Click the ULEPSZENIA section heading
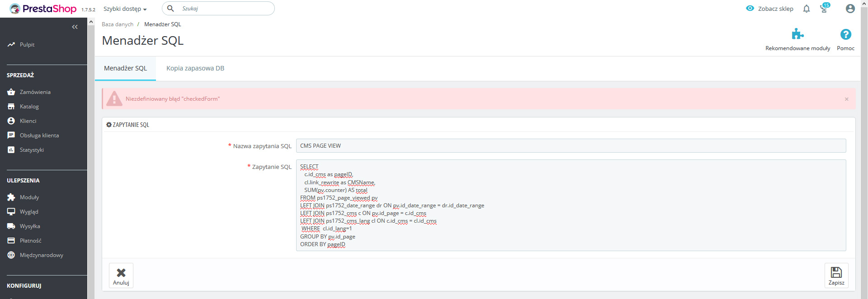868x299 pixels. (23, 181)
